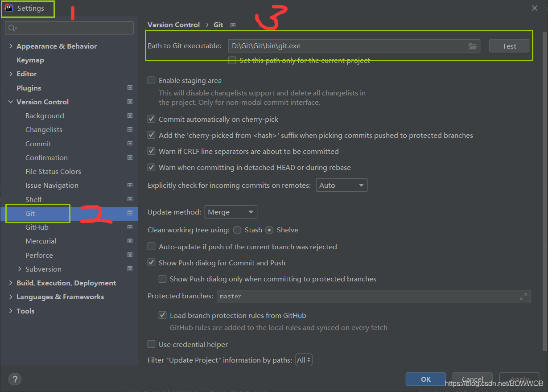Viewport: 548px width, 392px height.
Task: Select the Perforce settings entry
Action: coord(39,255)
